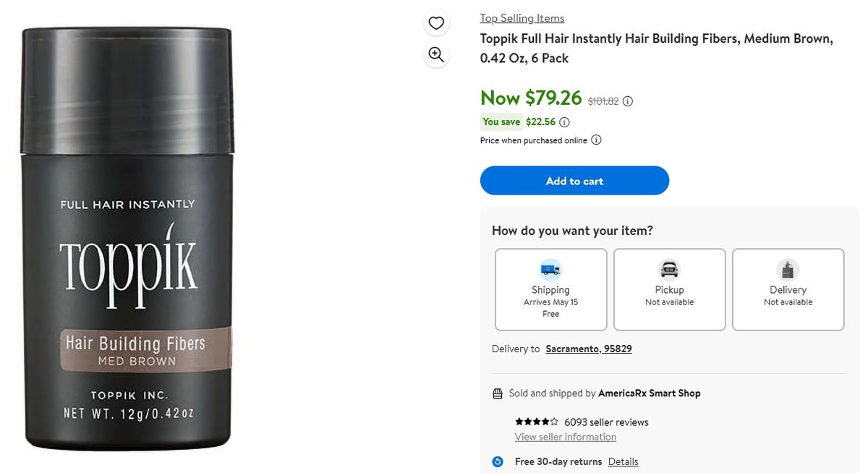This screenshot has width=868, height=473.
Task: Add product to favorites with heart icon
Action: point(436,22)
